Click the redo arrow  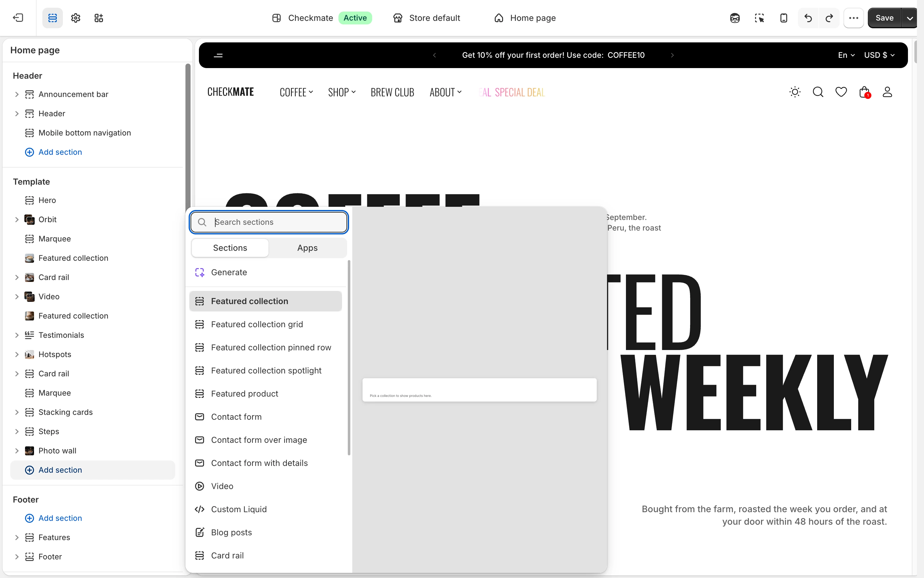(x=829, y=18)
